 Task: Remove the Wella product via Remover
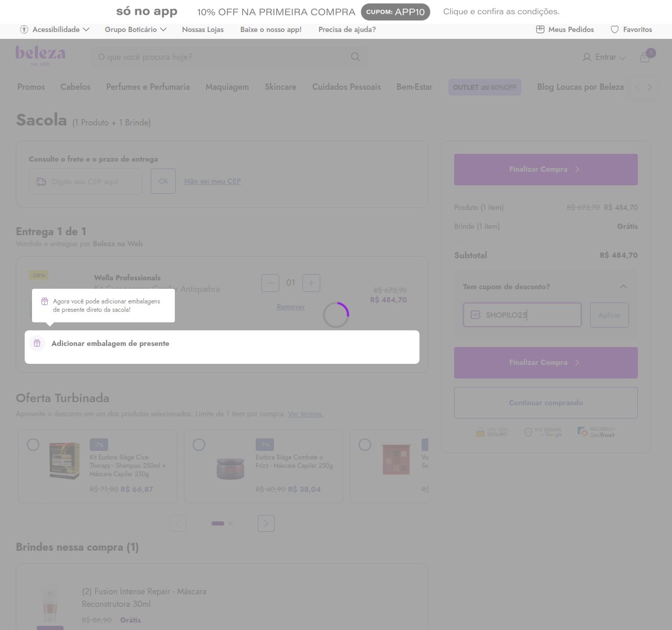291,307
